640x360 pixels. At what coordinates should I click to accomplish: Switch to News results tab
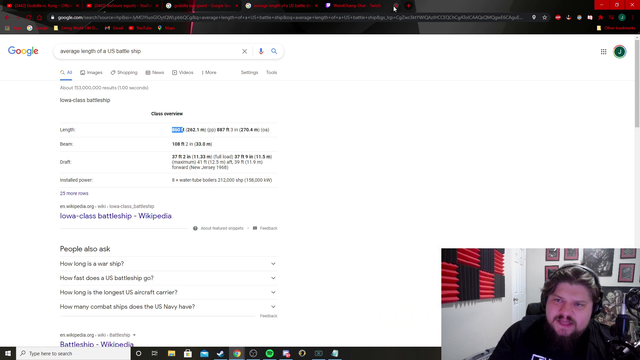tap(155, 73)
